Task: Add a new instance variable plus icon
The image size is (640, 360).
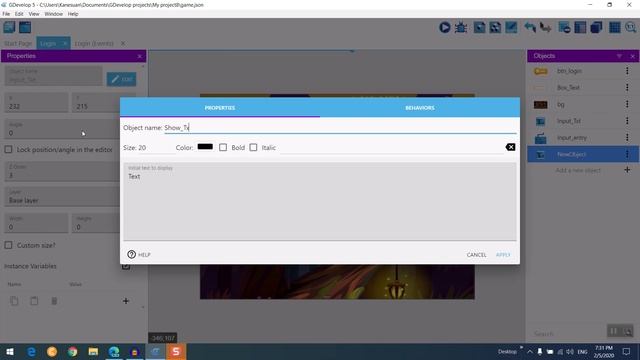Action: tap(126, 301)
